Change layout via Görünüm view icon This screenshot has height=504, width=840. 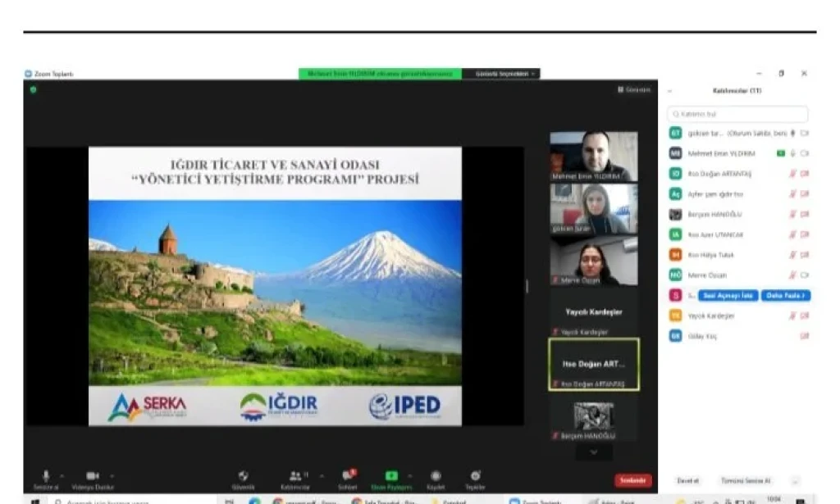point(634,90)
